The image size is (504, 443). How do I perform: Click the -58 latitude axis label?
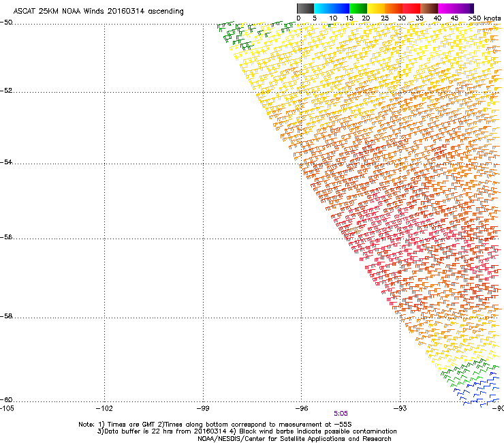[6, 316]
